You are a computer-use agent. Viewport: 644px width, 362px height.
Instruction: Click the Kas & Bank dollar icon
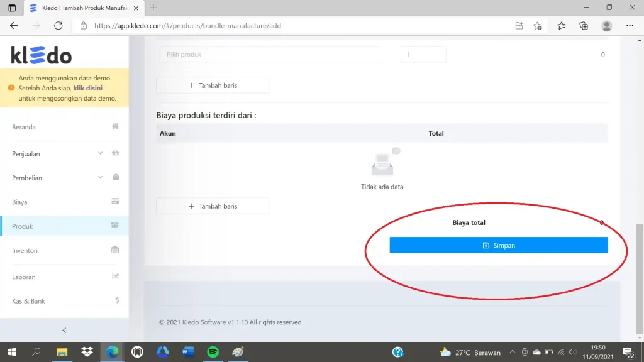(117, 300)
